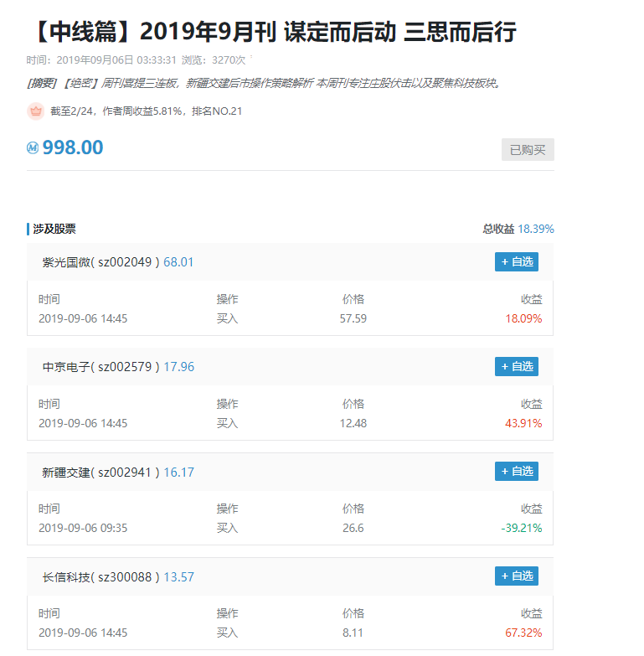Screen dimensions: 644x656
Task: Click the 67.32% return value
Action: 523,633
